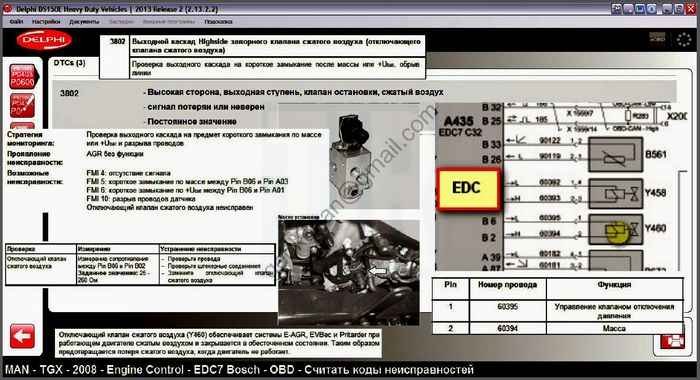700x380 pixels.
Task: Click the battery voltage indicator icon
Action: coord(657,38)
